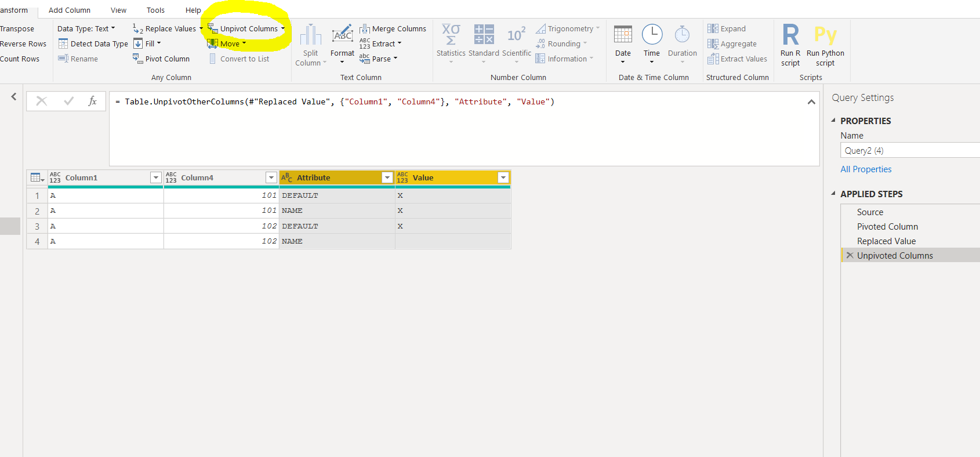Open the Column1 filter dropdown
The width and height of the screenshot is (980, 457).
click(155, 177)
